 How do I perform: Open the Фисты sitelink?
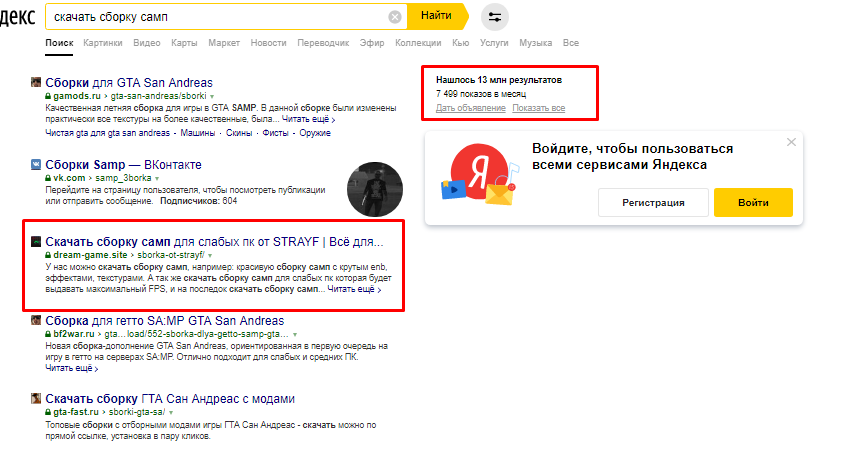pyautogui.click(x=275, y=133)
